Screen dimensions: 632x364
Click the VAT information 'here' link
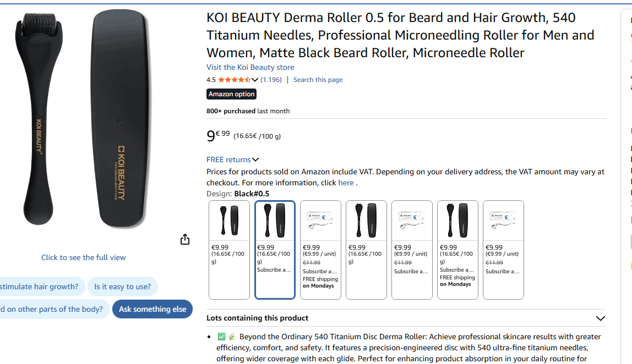346,183
